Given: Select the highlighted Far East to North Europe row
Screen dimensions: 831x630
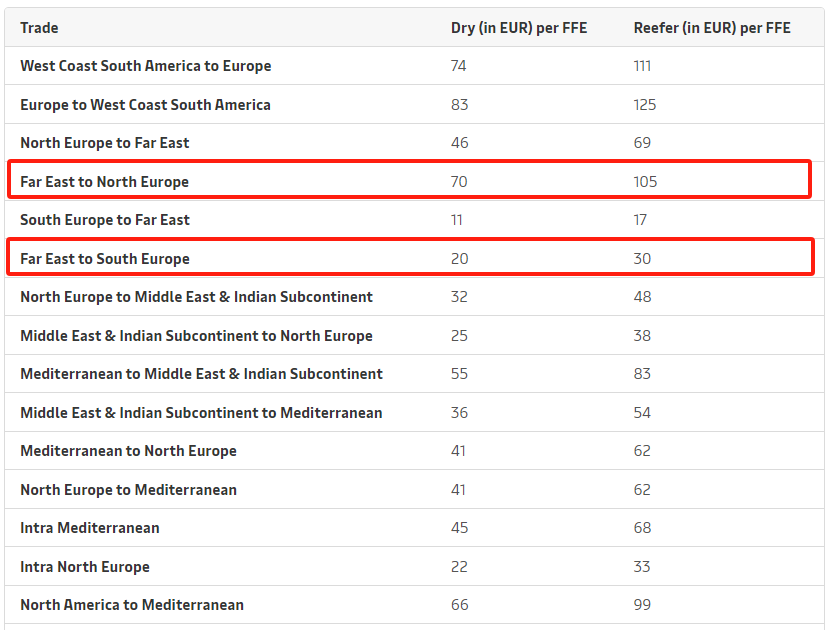Looking at the screenshot, I should click(x=409, y=180).
